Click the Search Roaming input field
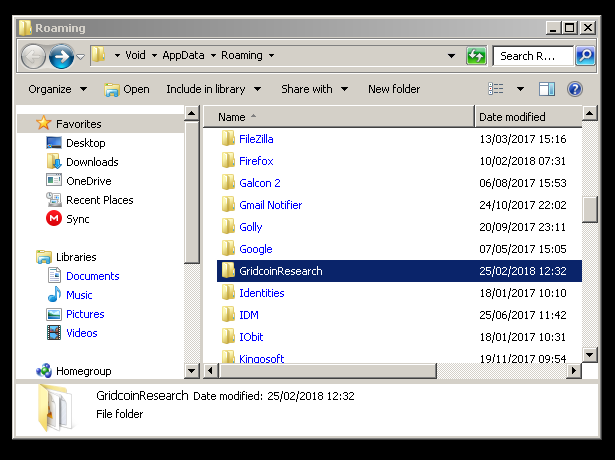This screenshot has height=460, width=615. 533,56
